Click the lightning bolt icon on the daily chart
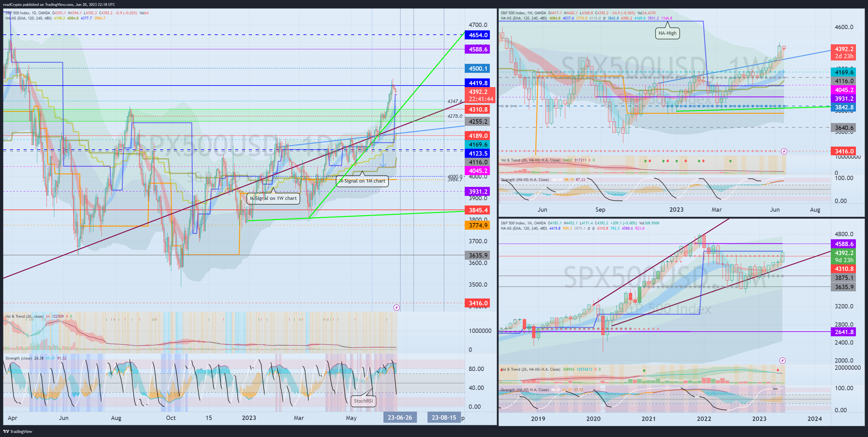Screen dimensions: 868x437 click(396, 307)
